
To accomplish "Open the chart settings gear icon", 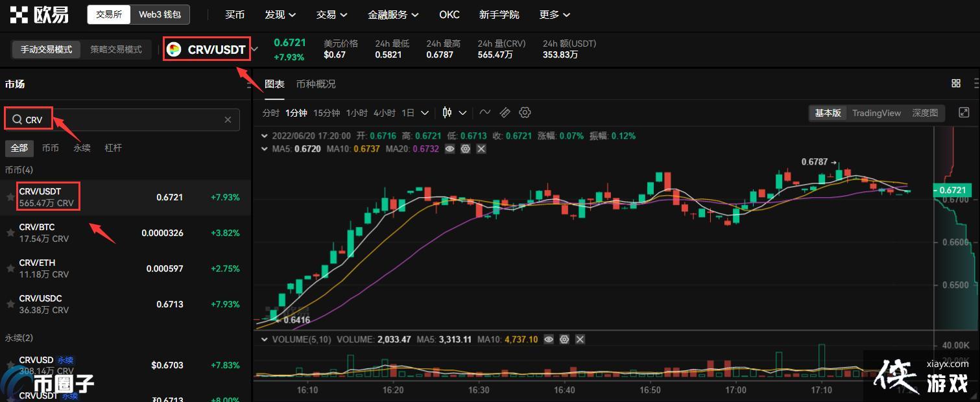I will 525,112.
